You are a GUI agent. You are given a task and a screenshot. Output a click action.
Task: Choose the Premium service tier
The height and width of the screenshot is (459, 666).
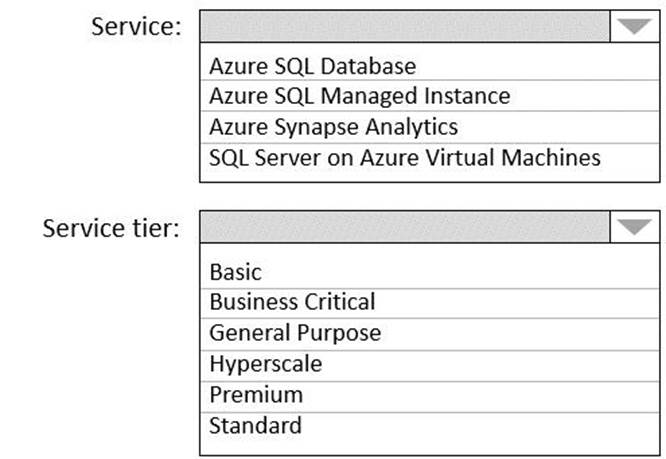(x=255, y=394)
